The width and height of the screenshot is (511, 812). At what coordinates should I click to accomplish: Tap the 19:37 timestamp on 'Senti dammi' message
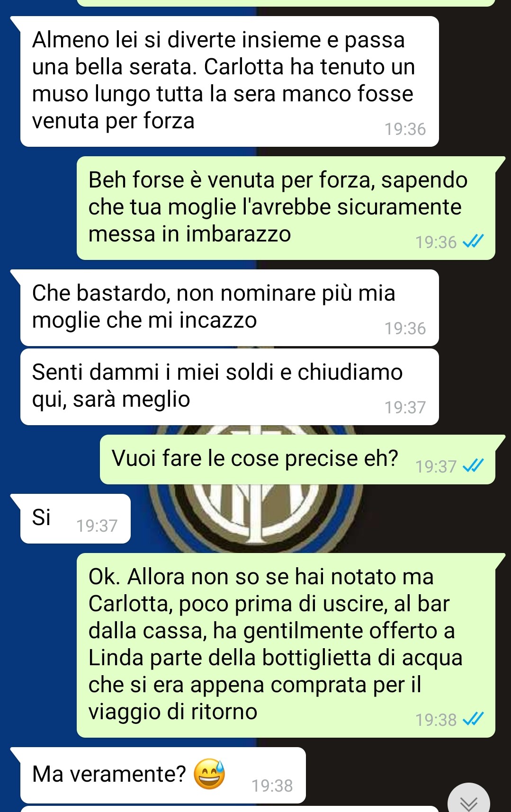point(405,407)
